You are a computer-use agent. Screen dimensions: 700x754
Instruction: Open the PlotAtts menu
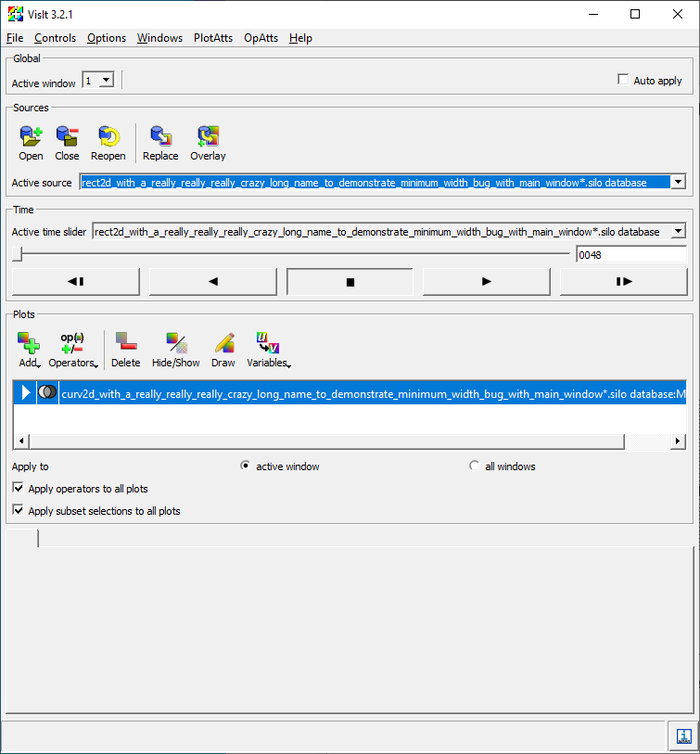pyautogui.click(x=213, y=38)
